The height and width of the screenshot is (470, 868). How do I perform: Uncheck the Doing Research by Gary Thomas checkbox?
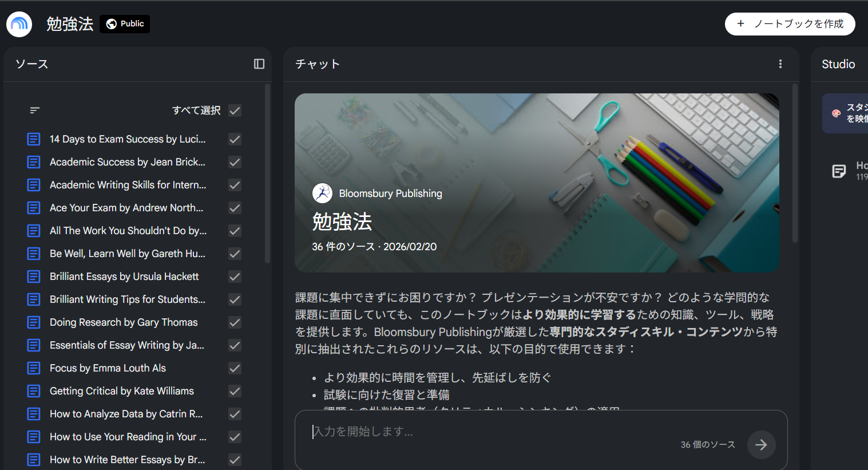click(x=235, y=322)
